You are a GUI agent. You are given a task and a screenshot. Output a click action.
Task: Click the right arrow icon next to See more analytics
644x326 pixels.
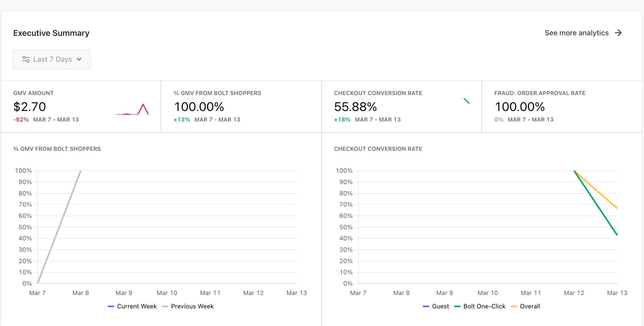(x=618, y=33)
